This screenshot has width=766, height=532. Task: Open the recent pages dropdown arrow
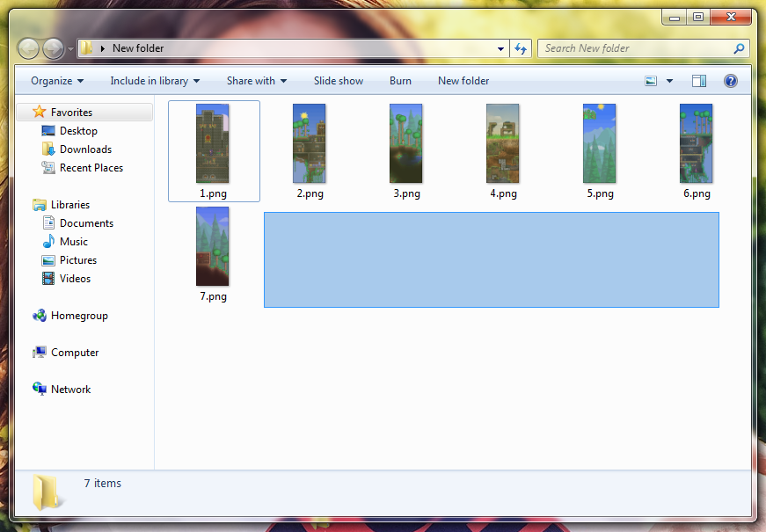70,49
